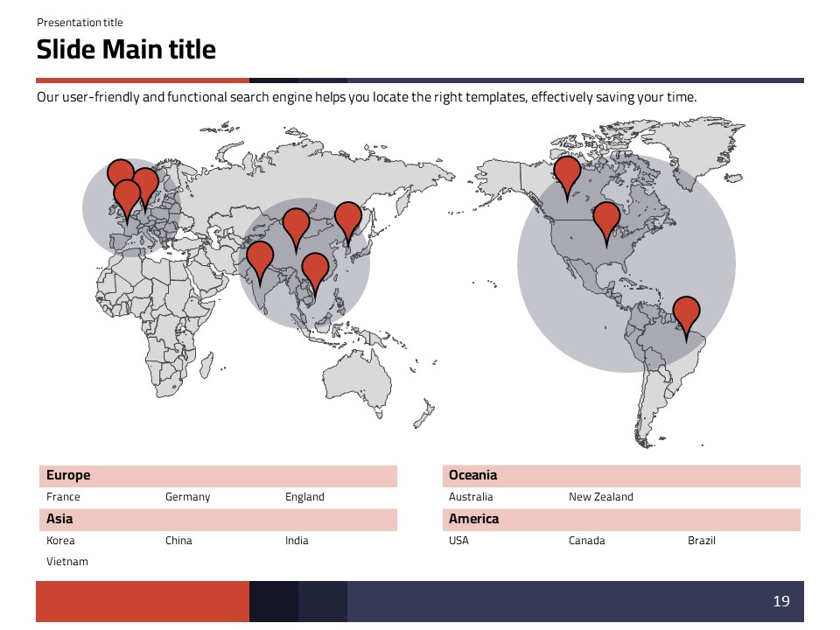Click the slide number 19
840x630 pixels.
780,601
